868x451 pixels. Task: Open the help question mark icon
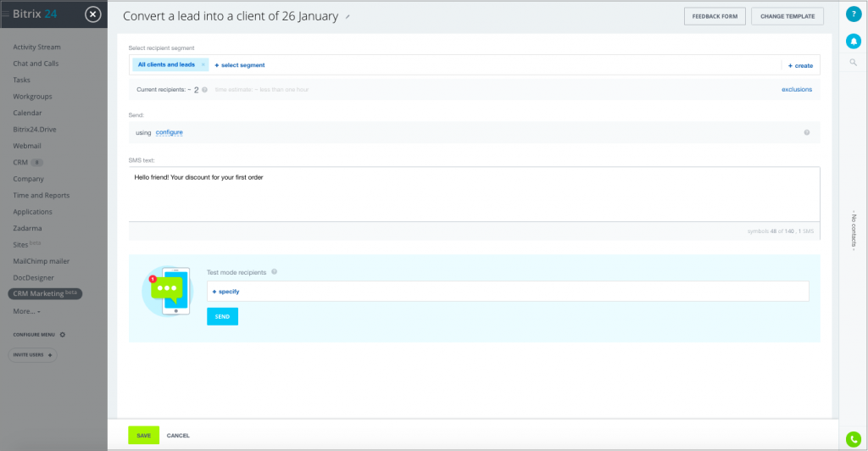pos(853,14)
